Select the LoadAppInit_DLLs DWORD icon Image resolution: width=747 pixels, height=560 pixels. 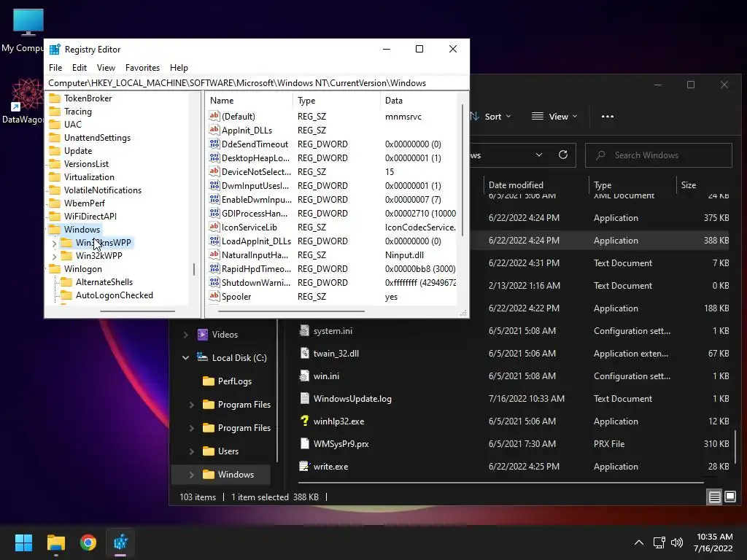click(x=214, y=241)
